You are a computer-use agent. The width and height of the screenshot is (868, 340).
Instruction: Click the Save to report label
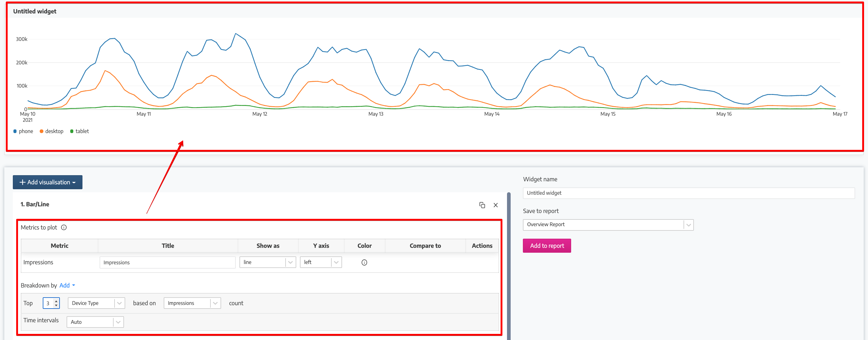coord(541,211)
